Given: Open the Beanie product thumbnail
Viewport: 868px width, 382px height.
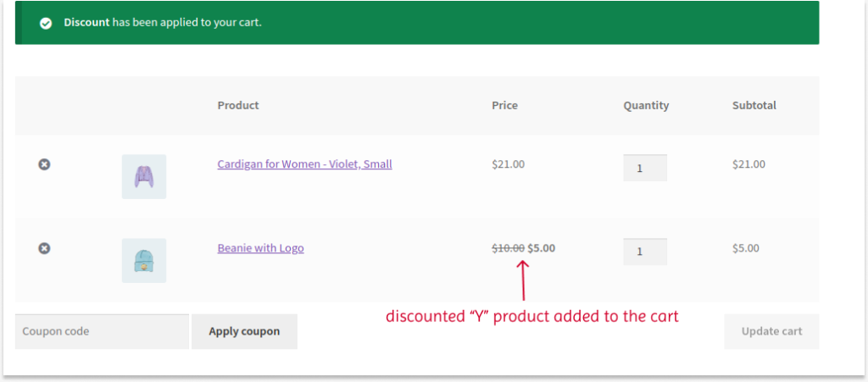Looking at the screenshot, I should [144, 260].
